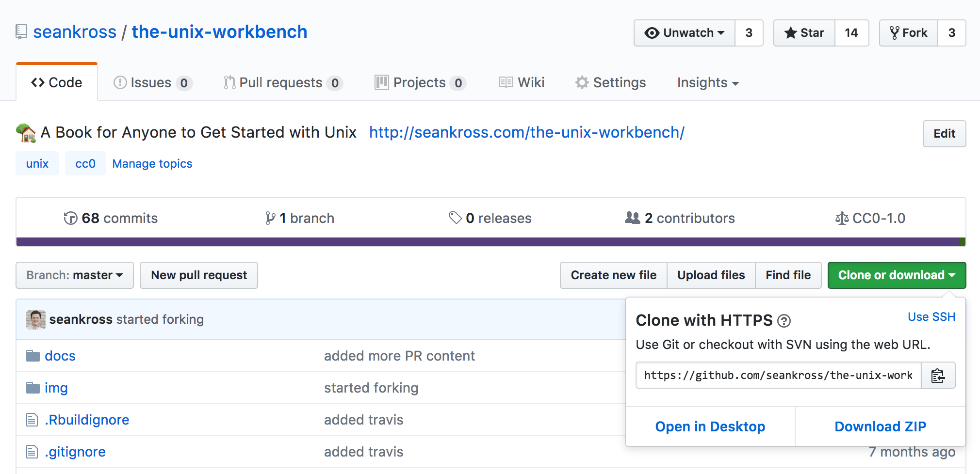Copy the clone URL to clipboard
Image resolution: width=980 pixels, height=474 pixels.
click(938, 376)
